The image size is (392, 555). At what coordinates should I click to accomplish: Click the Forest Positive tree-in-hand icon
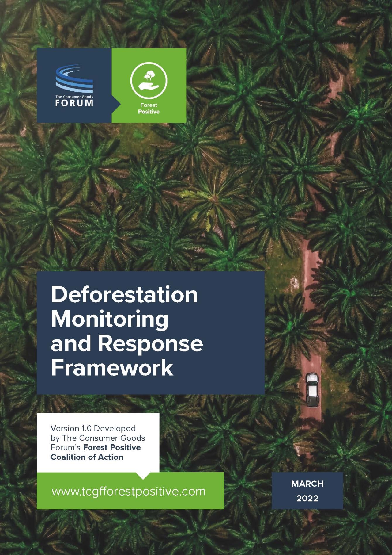pyautogui.click(x=149, y=80)
